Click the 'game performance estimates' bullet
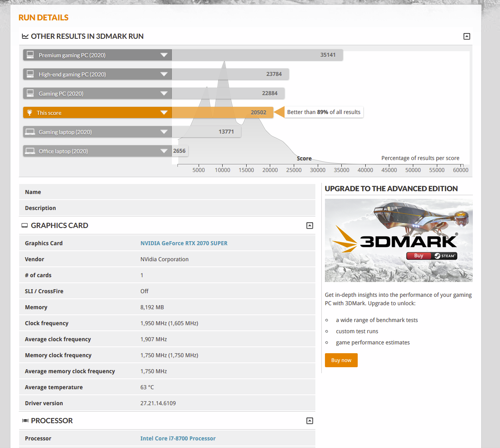Screen dimensions: 500x448 [x=373, y=342]
